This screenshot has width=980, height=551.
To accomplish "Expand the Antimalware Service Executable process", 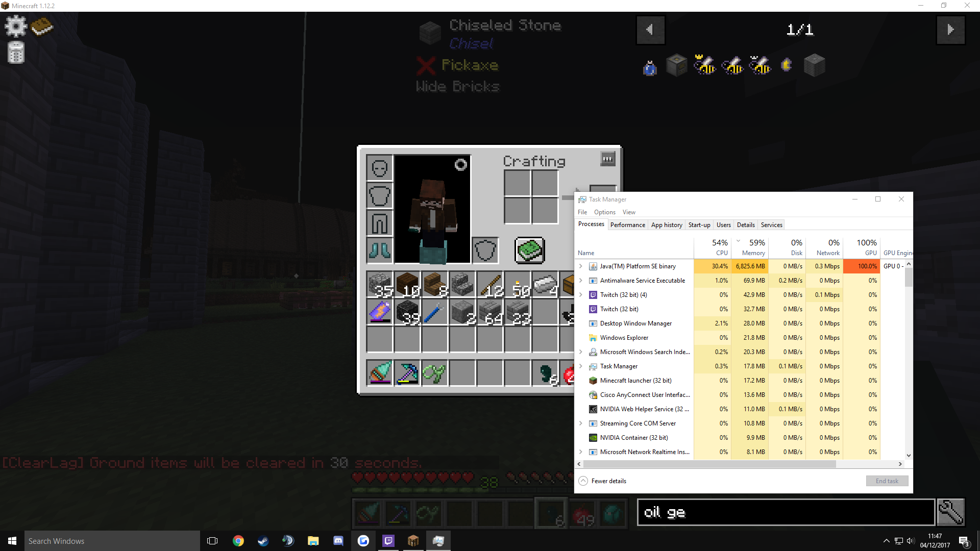I will [x=581, y=280].
